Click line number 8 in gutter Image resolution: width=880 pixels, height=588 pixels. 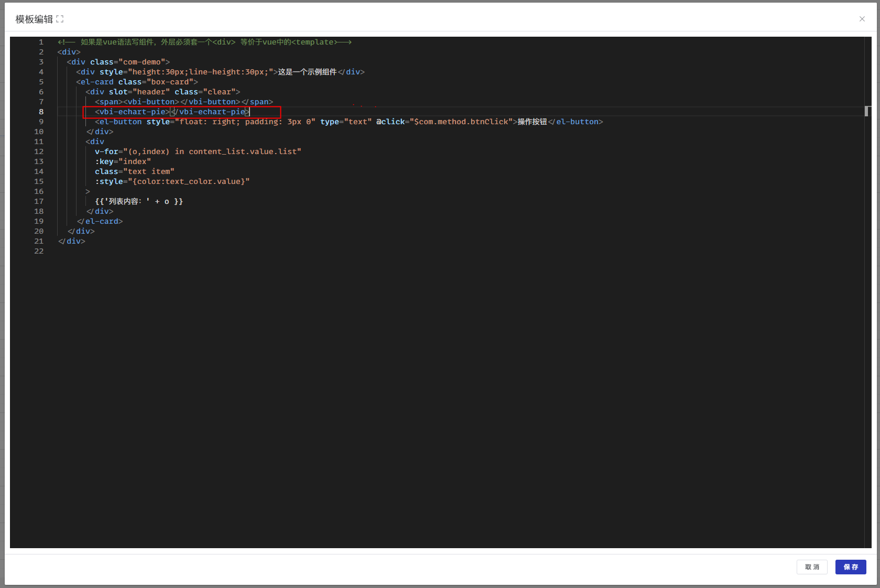click(x=41, y=112)
